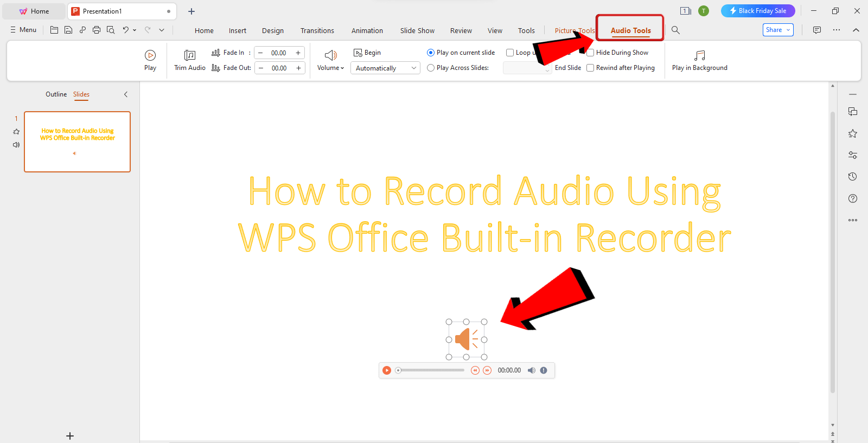Open the Volume dropdown
Image resolution: width=868 pixels, height=443 pixels.
pos(330,60)
